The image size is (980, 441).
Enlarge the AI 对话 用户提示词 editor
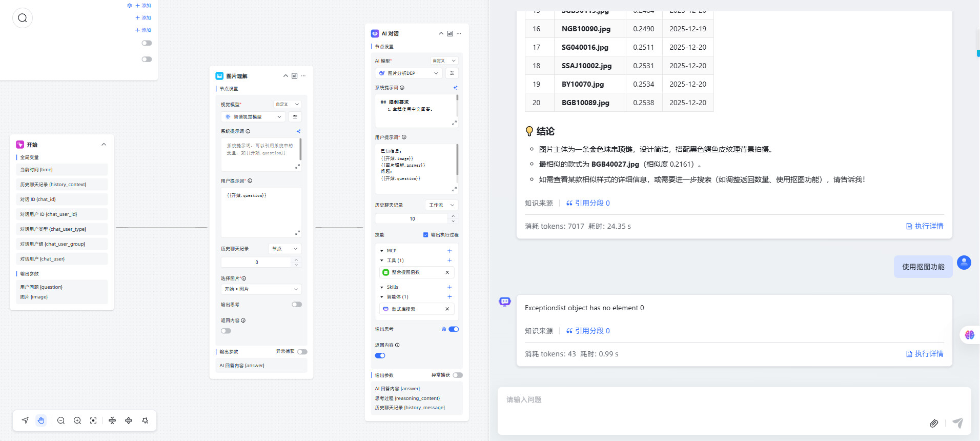(x=454, y=189)
